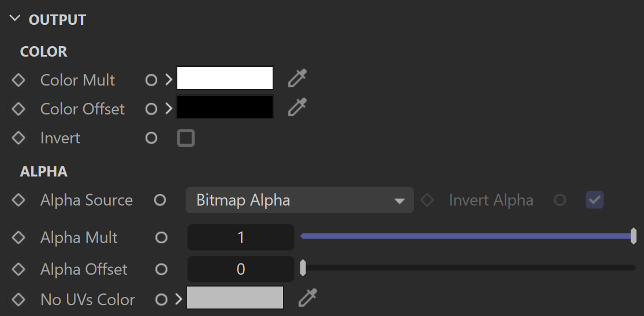The height and width of the screenshot is (316, 644).
Task: Activate the No UVs Color eyedropper
Action: [308, 298]
